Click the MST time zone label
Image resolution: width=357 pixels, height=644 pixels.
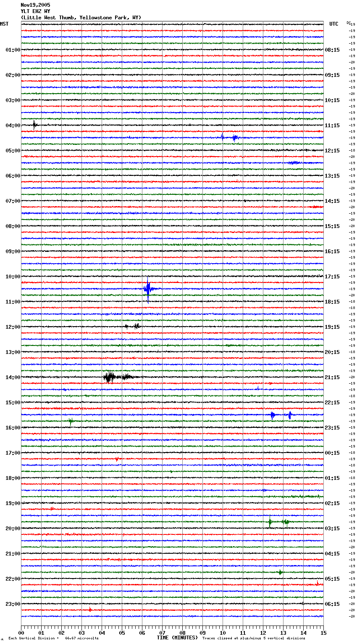pos(4,24)
